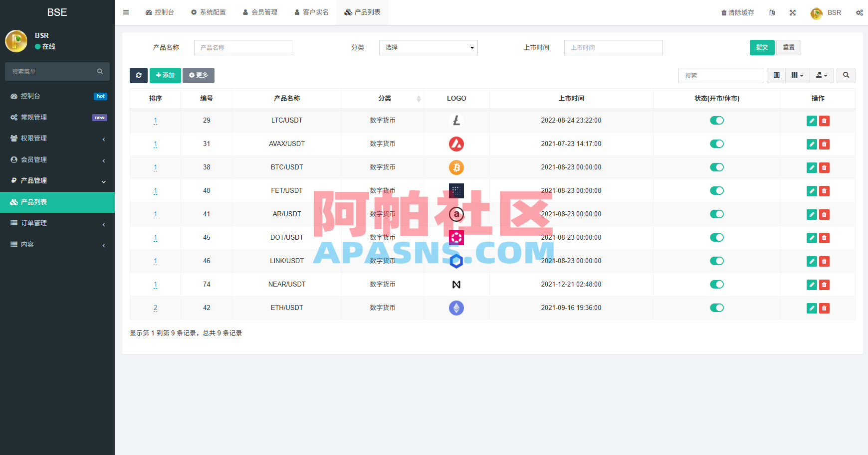Click the 更多 more button
The height and width of the screenshot is (455, 868).
pyautogui.click(x=199, y=75)
